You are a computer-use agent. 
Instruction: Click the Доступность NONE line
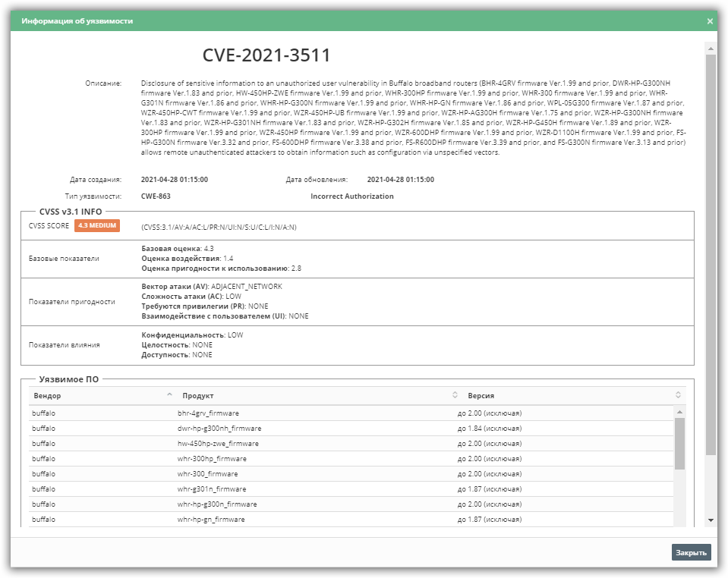click(x=177, y=355)
